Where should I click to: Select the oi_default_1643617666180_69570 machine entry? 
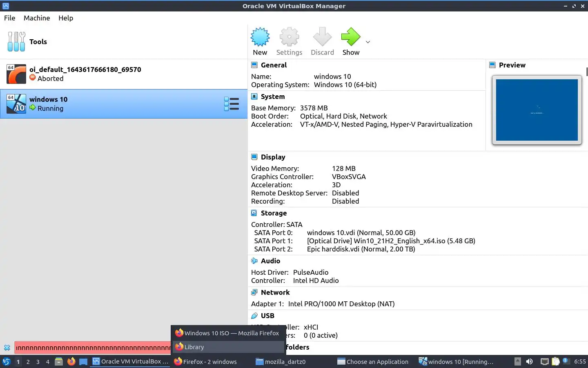coord(124,74)
